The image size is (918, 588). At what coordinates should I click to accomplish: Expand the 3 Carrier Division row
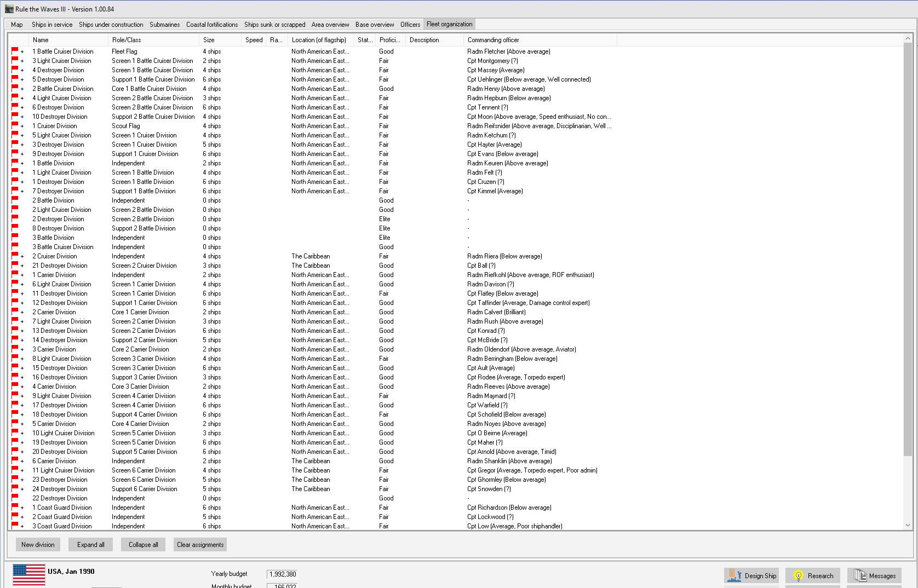point(22,350)
